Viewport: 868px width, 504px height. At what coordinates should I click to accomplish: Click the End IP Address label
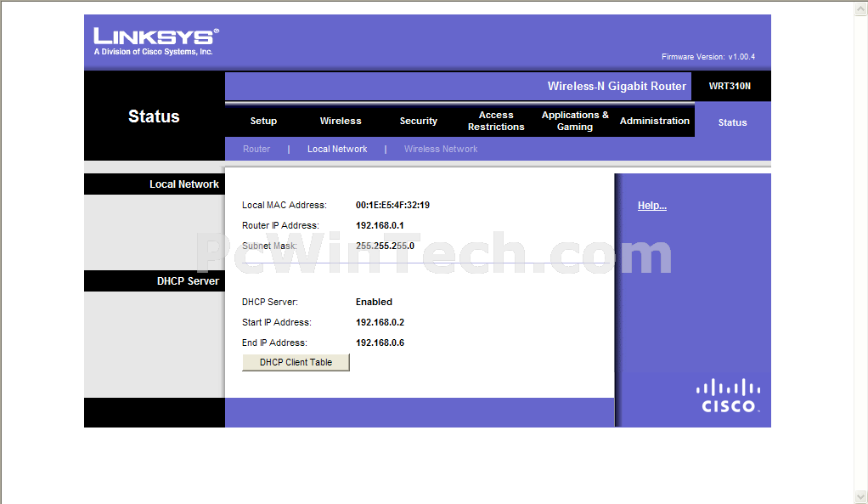[274, 343]
